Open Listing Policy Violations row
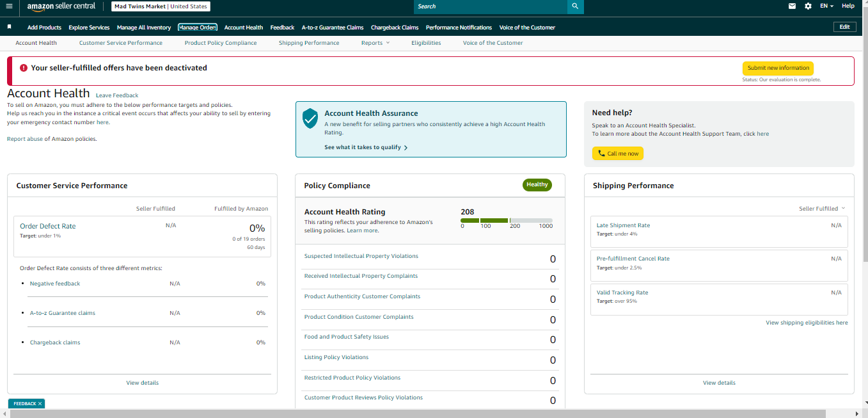Viewport: 868px width, 418px height. click(x=430, y=360)
